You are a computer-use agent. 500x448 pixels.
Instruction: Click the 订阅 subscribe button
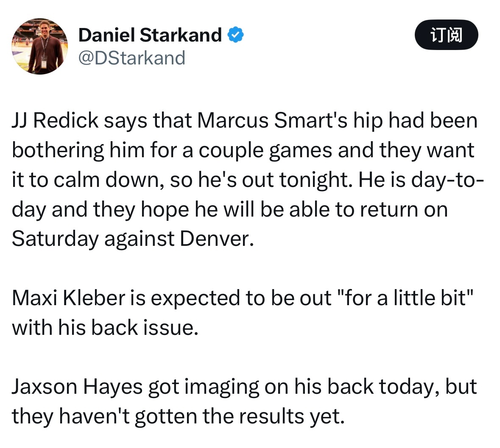tap(446, 35)
